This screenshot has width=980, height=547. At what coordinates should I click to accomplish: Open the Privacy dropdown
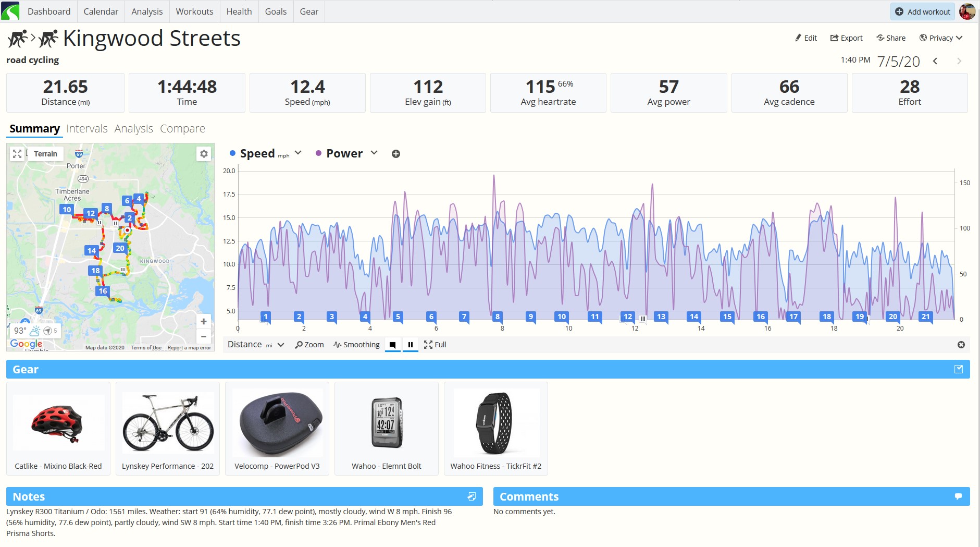[941, 38]
